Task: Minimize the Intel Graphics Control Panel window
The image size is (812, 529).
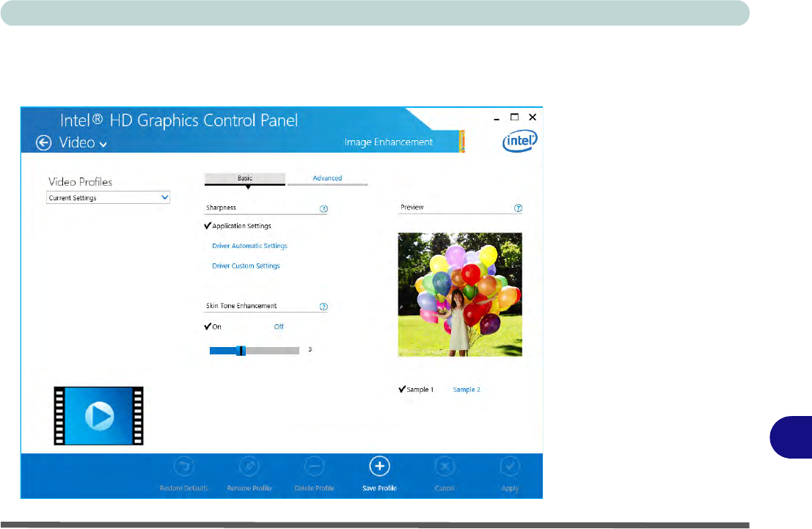Action: click(x=497, y=118)
